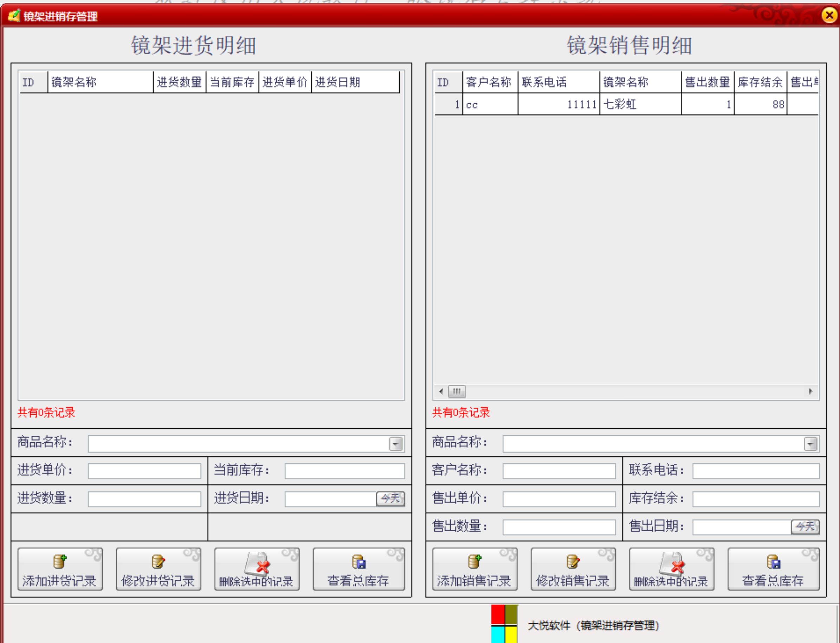The image size is (840, 643).
Task: Focus the 库存结余 input field
Action: [756, 499]
